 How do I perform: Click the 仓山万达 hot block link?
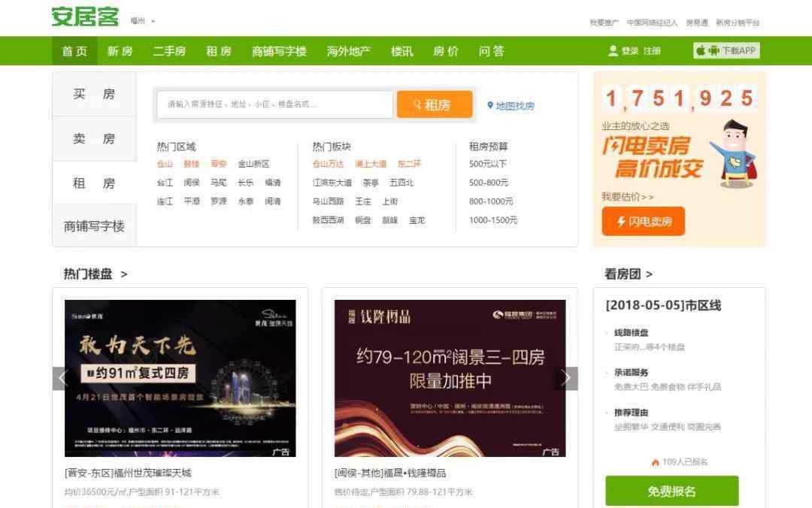[328, 164]
